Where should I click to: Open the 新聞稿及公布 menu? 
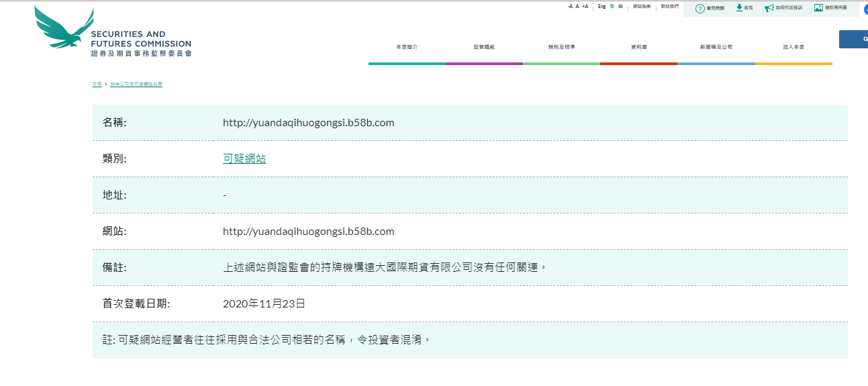(x=716, y=47)
